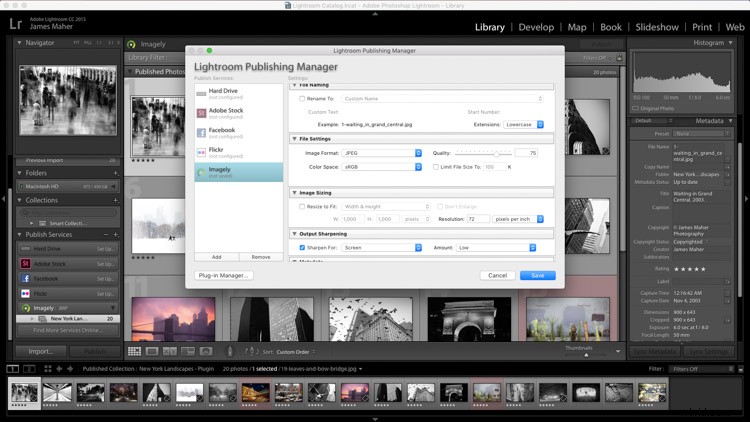Viewport: 750px width, 422px height.
Task: Switch to Book module
Action: (x=611, y=27)
